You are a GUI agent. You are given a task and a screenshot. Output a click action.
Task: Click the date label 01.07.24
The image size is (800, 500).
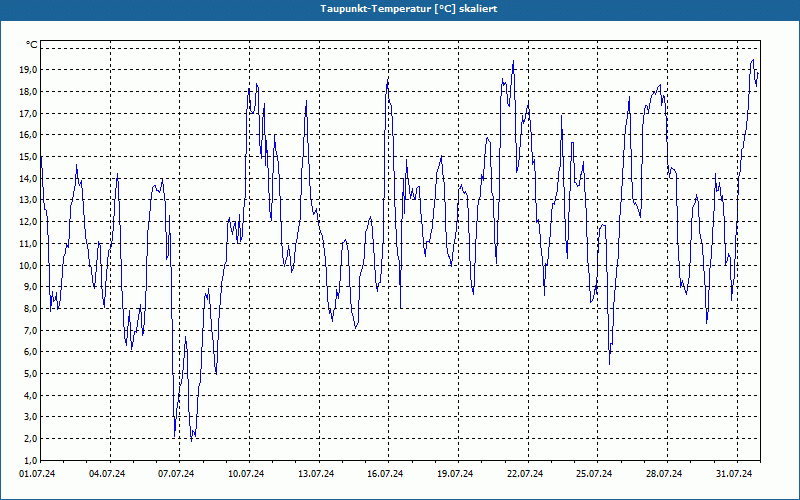(37, 474)
